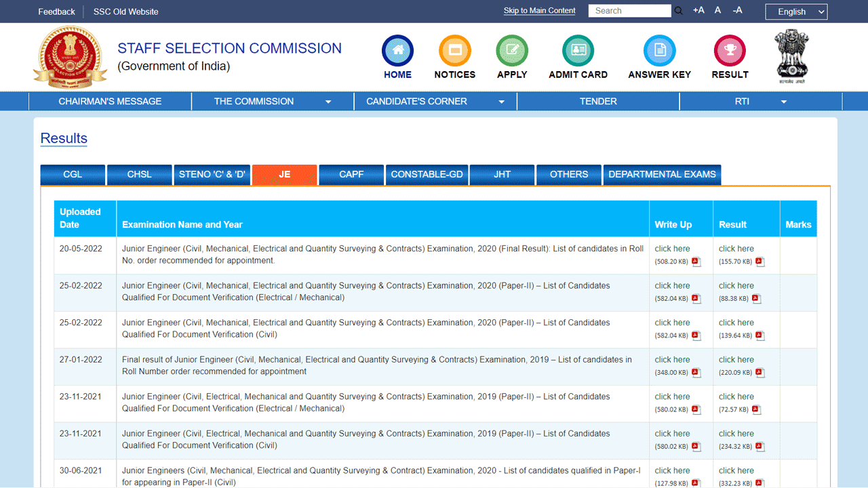Image resolution: width=868 pixels, height=488 pixels.
Task: Click in the Search input field
Action: point(629,11)
